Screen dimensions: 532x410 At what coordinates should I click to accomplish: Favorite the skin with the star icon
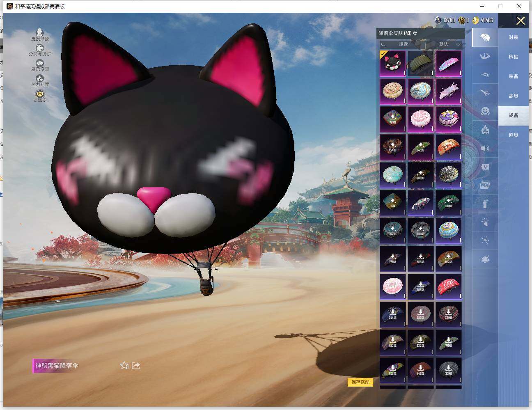[x=124, y=365]
